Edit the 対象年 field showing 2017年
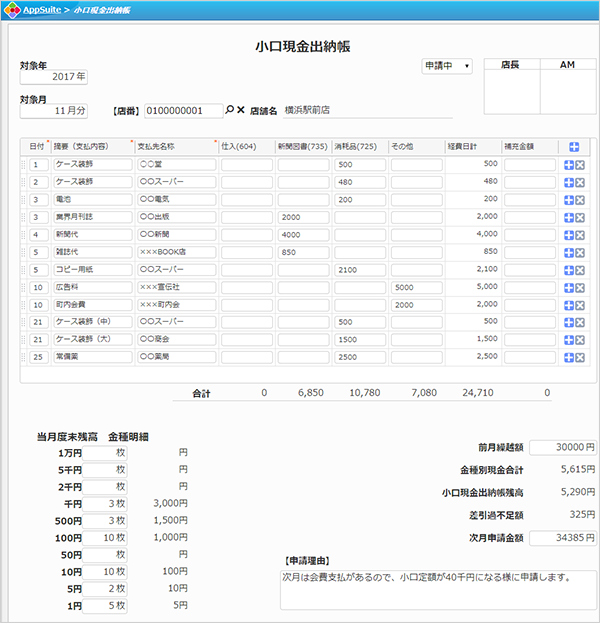 pyautogui.click(x=54, y=77)
